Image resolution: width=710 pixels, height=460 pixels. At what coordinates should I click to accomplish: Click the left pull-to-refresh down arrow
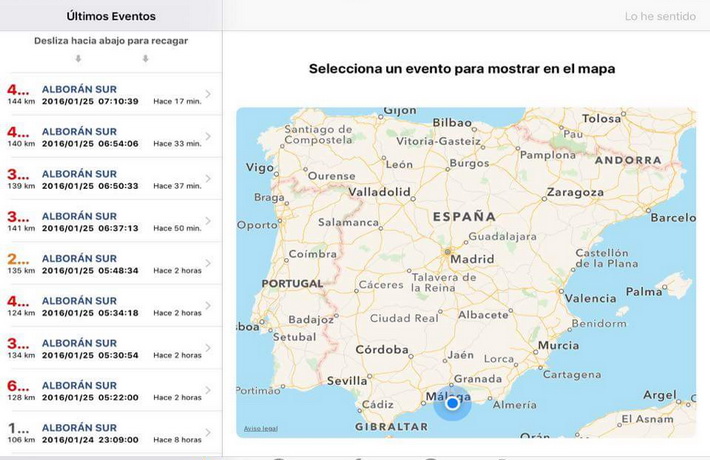point(78,59)
